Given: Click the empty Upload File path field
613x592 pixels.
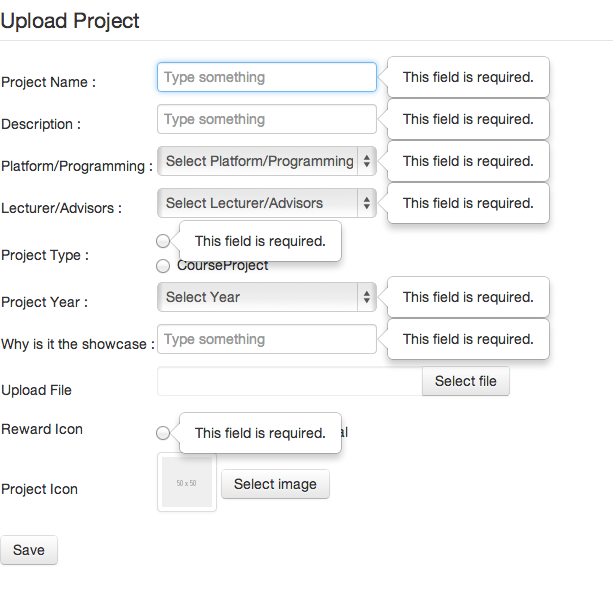Looking at the screenshot, I should (x=289, y=381).
